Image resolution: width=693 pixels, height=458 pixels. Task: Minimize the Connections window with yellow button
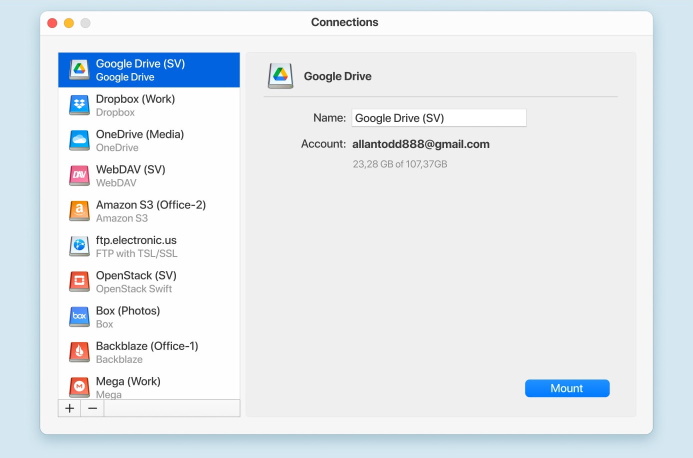point(69,23)
